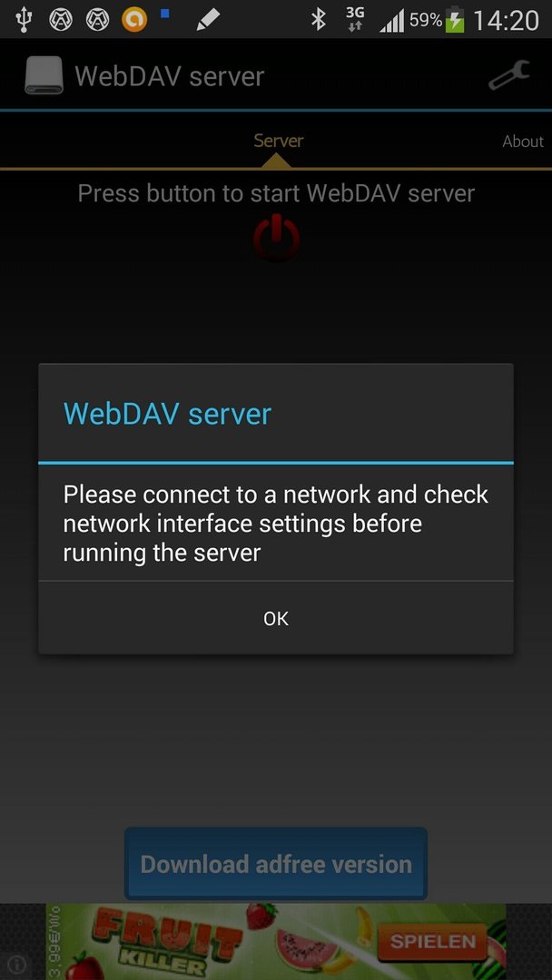Tap the 3G data indicator icon

click(355, 20)
